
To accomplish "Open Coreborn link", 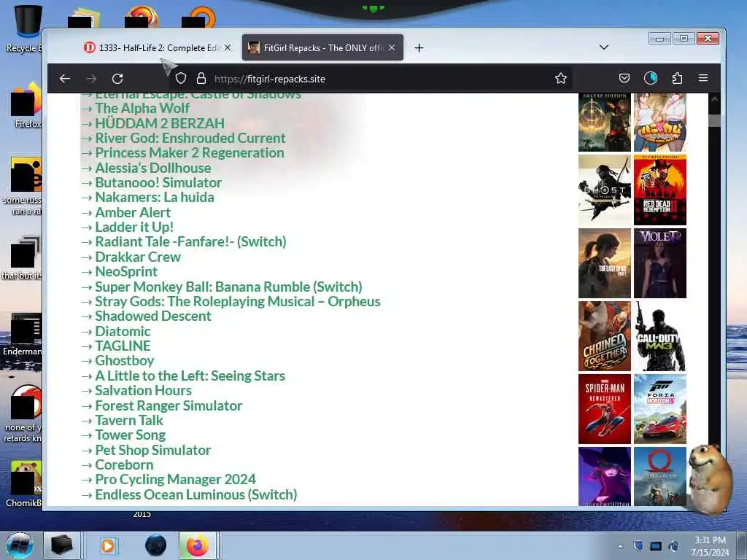I will [x=124, y=464].
